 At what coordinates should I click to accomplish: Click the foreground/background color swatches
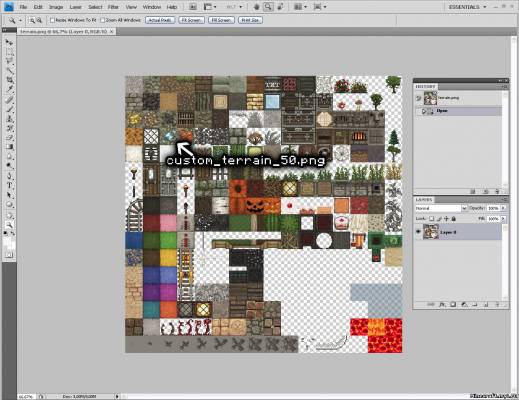9,242
